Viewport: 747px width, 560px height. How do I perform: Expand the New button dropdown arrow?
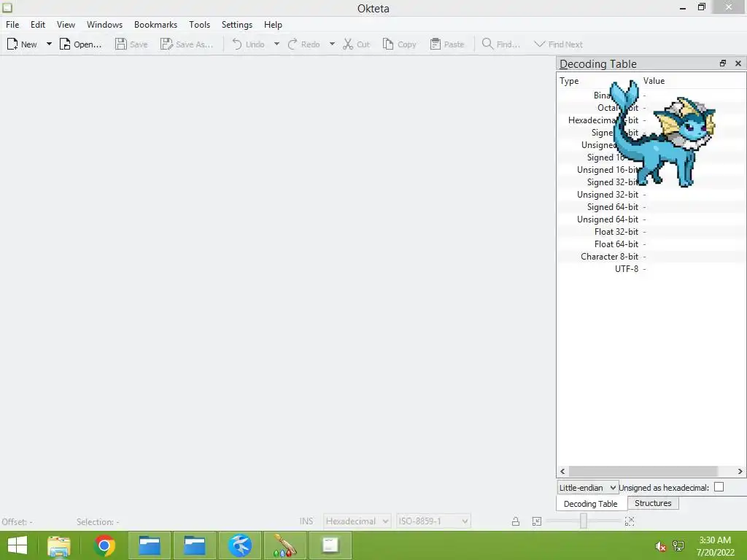pyautogui.click(x=49, y=44)
